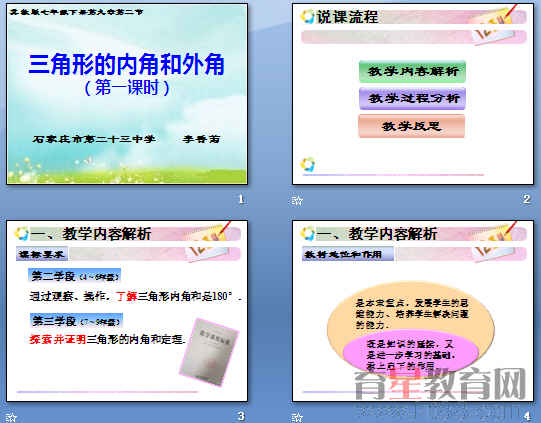Click the orange ellipse text on slide 4
The image size is (541, 423).
coord(412,314)
